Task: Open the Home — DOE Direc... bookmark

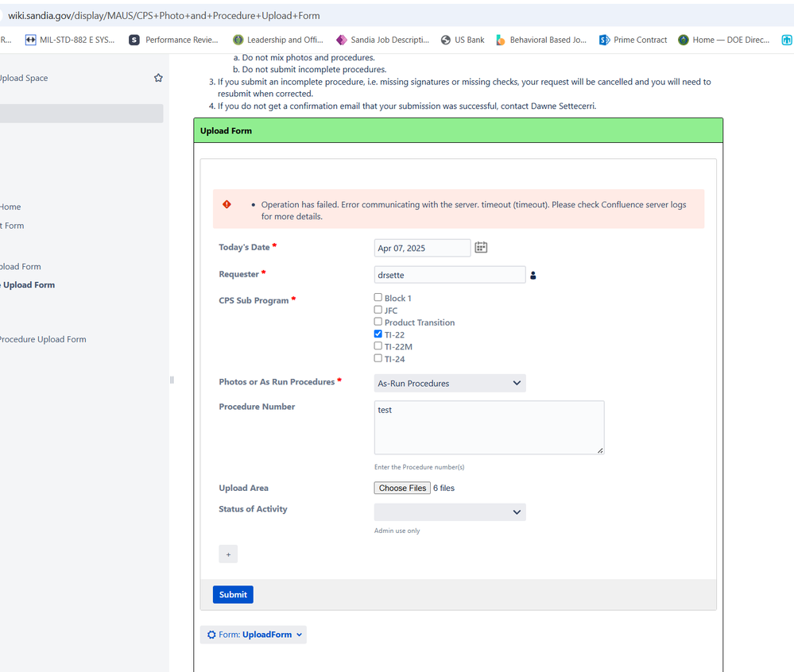Action: 723,40
